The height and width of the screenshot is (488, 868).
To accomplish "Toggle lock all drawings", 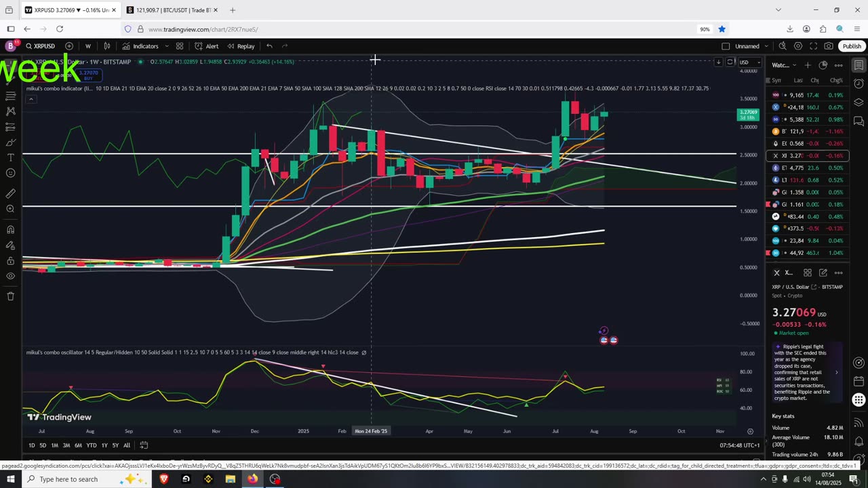I will click(x=10, y=260).
